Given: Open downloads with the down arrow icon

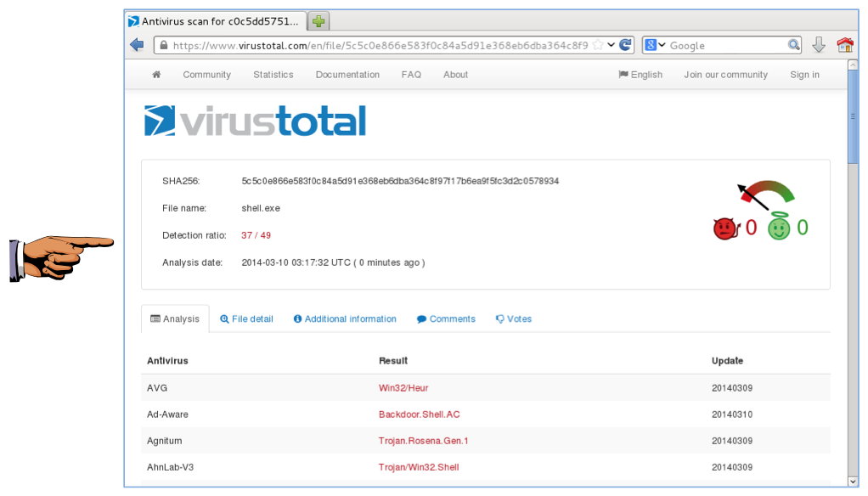Looking at the screenshot, I should [x=819, y=45].
